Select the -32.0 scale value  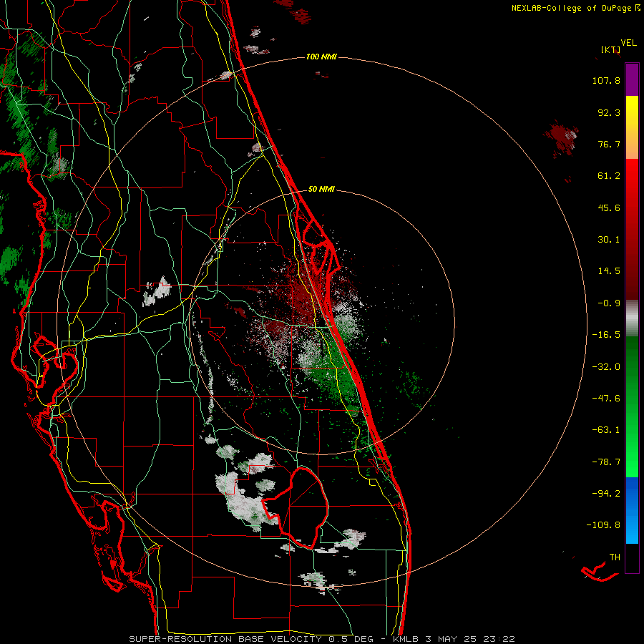point(606,367)
